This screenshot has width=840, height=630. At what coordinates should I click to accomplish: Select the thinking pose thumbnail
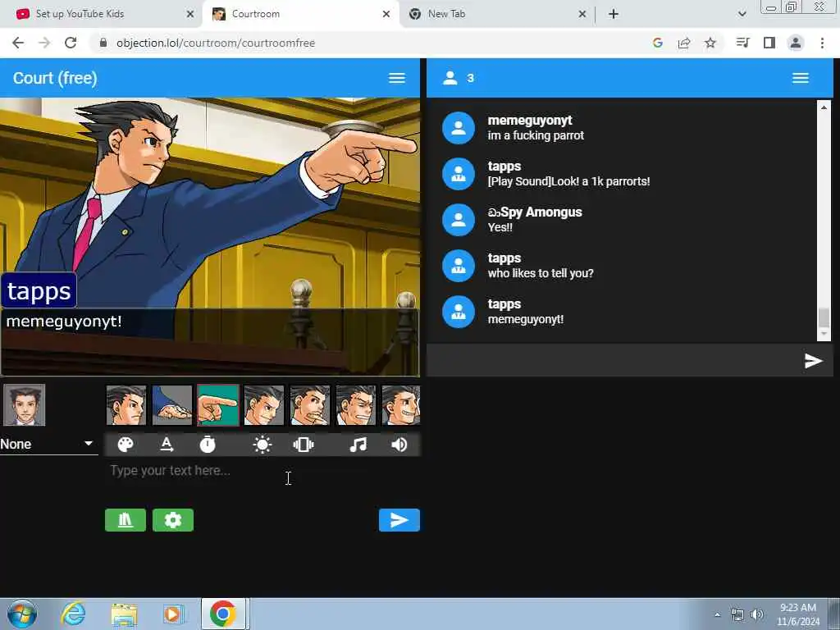309,405
